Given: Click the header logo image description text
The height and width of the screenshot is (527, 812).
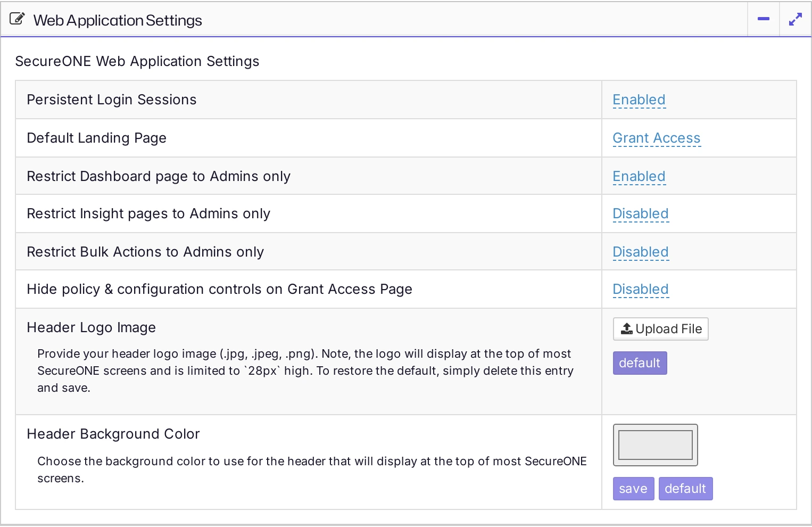Looking at the screenshot, I should click(305, 371).
